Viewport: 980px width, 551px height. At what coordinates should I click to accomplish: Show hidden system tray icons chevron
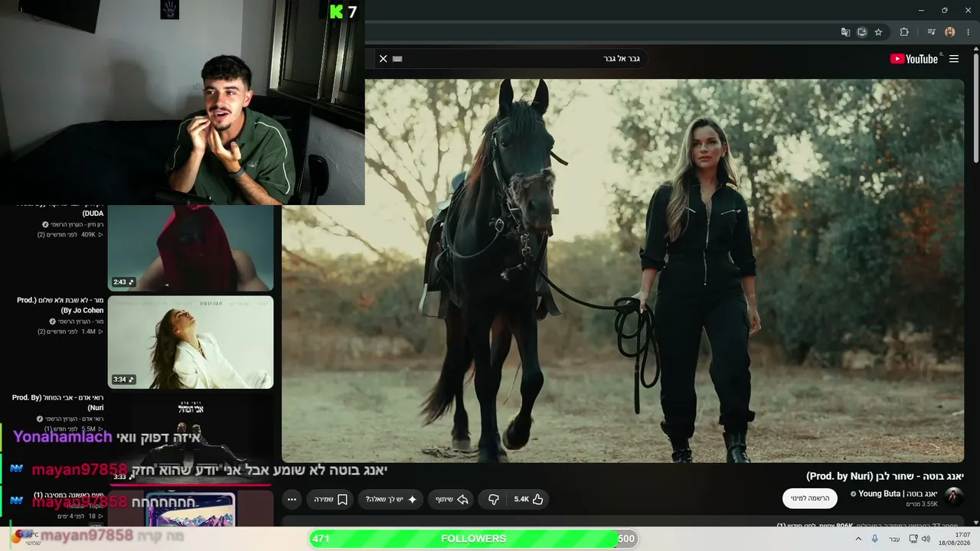point(858,539)
